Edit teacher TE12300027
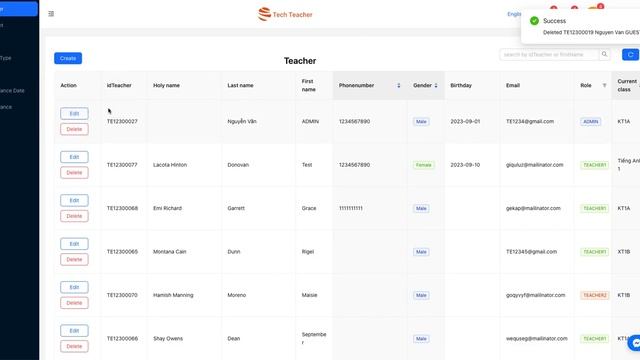 click(x=74, y=113)
